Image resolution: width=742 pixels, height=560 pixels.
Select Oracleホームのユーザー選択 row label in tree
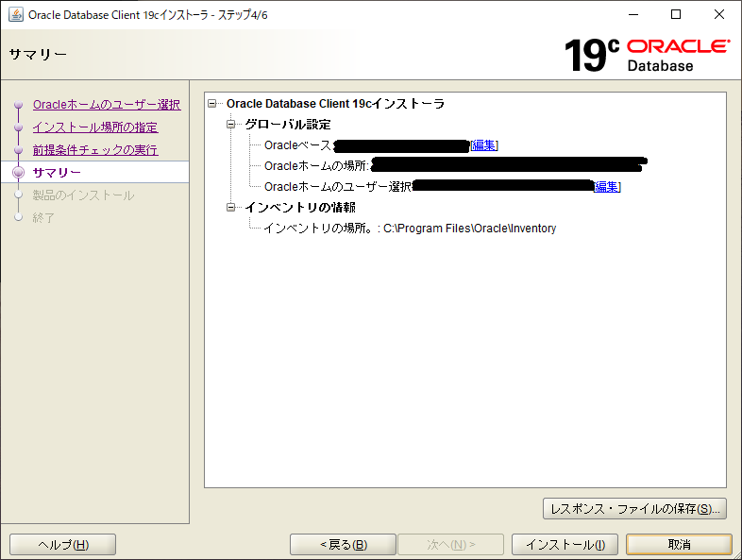pyautogui.click(x=337, y=187)
